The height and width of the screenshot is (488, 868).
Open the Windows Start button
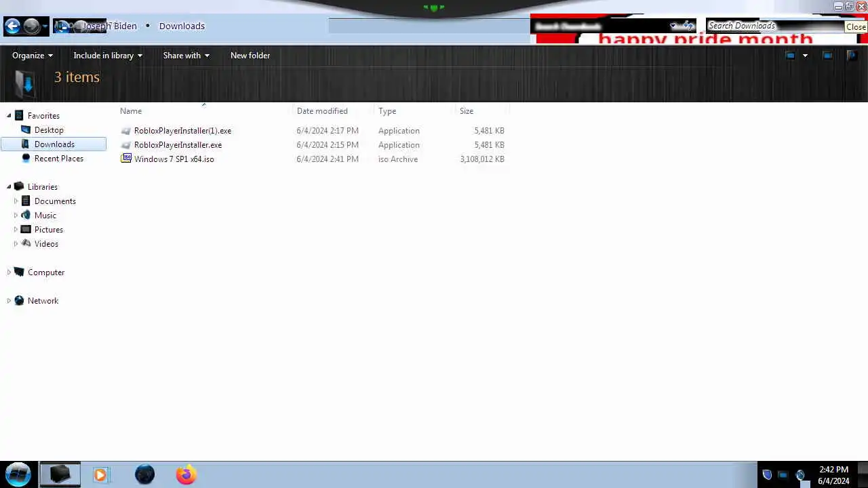click(18, 474)
